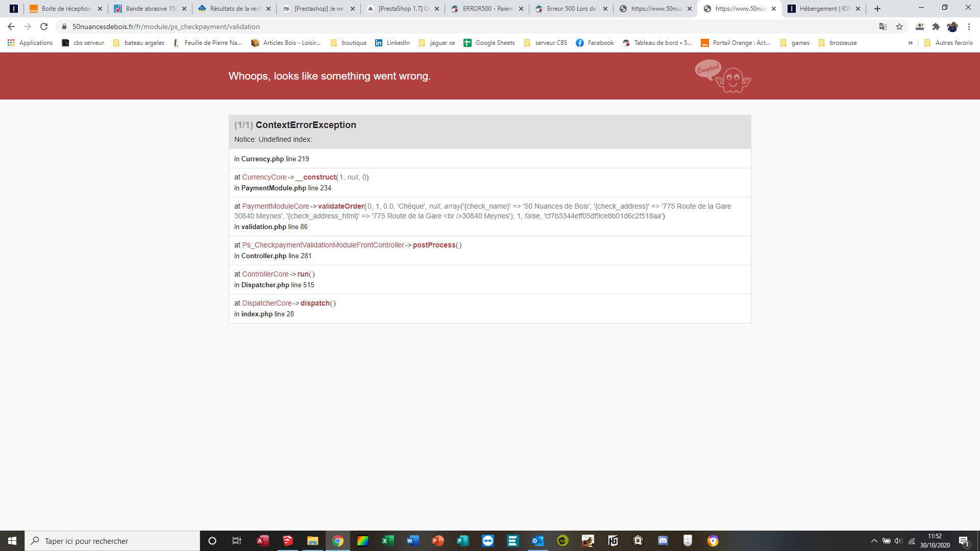Open Chrome from the taskbar
The width and height of the screenshot is (980, 551).
pos(338,541)
